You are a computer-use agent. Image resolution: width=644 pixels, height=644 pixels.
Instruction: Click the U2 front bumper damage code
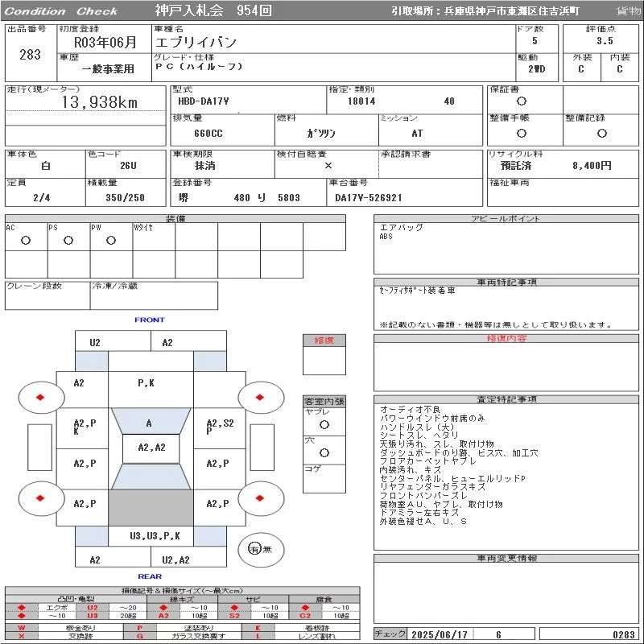point(95,343)
